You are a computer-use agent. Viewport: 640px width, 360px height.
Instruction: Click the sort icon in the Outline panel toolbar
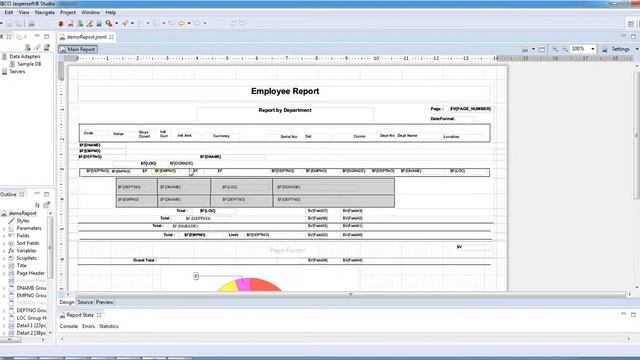(x=37, y=205)
